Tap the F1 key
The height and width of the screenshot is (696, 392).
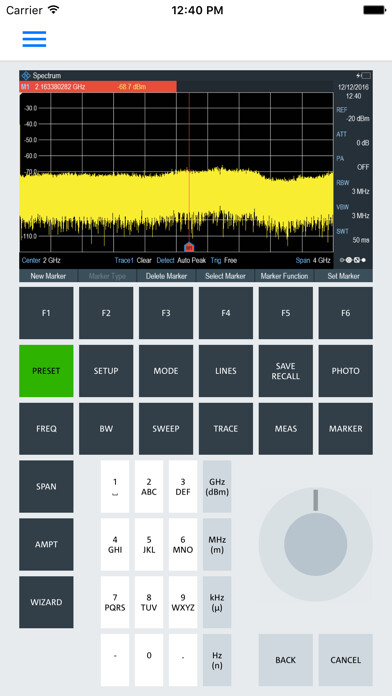tap(46, 313)
